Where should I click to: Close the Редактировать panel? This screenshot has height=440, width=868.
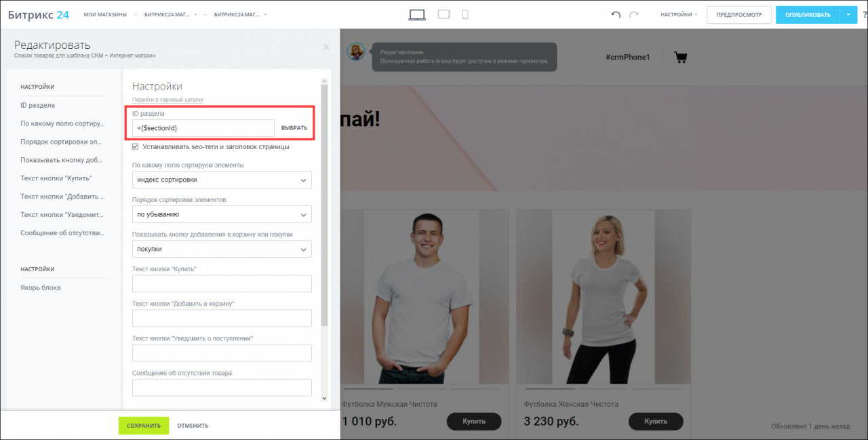(x=326, y=47)
